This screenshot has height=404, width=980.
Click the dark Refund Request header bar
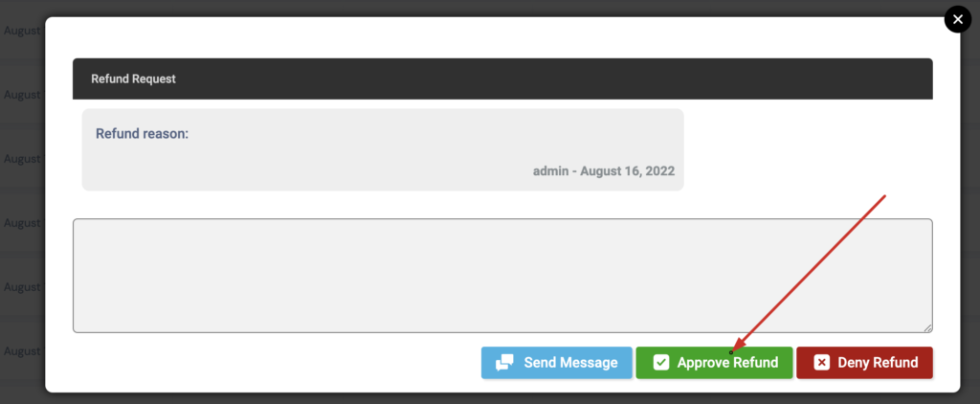tap(502, 79)
